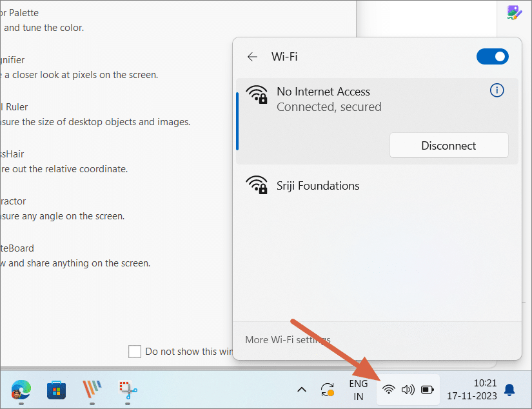Check the Do not show this window checkbox
Image resolution: width=532 pixels, height=409 pixels.
coord(135,352)
